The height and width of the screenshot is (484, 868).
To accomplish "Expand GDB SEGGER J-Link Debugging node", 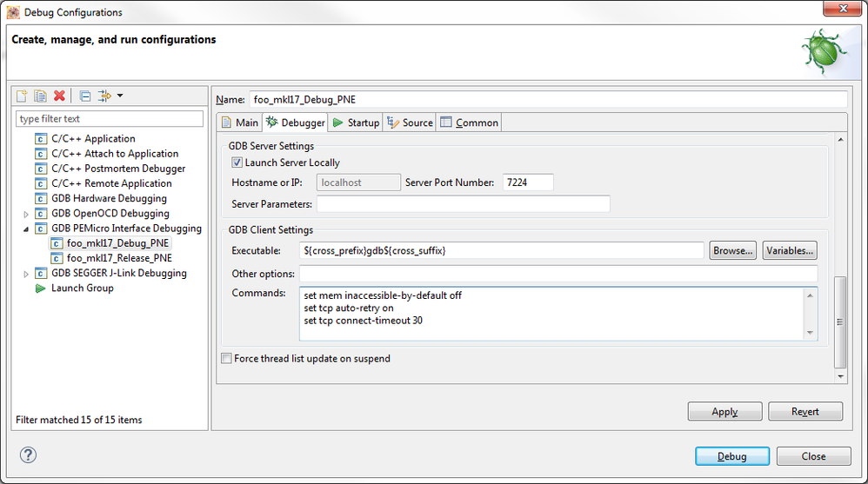I will (26, 274).
